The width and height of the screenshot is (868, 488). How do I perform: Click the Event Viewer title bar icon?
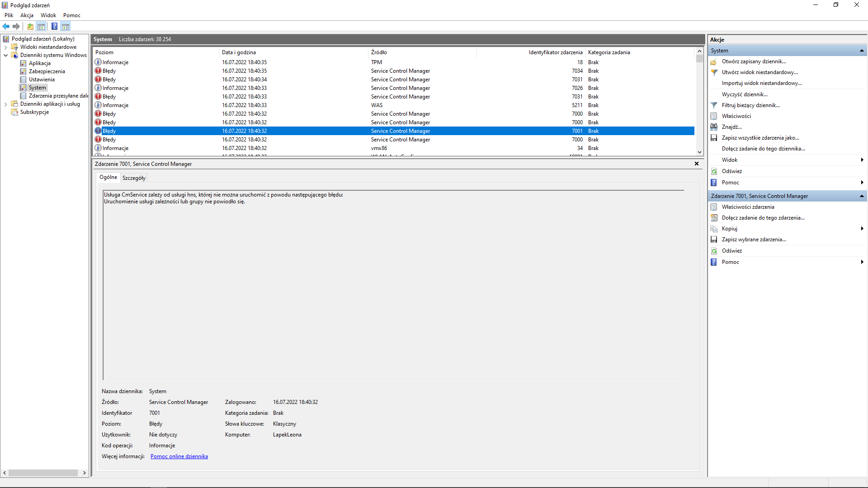(x=5, y=5)
